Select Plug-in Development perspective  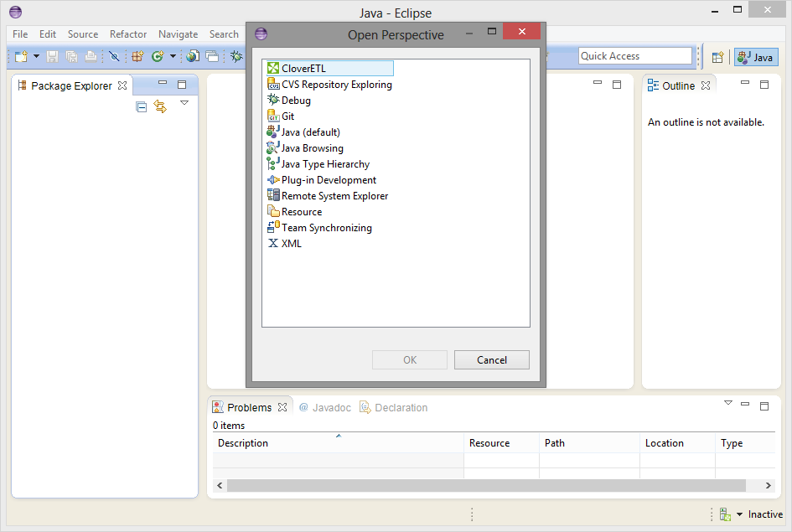coord(322,179)
